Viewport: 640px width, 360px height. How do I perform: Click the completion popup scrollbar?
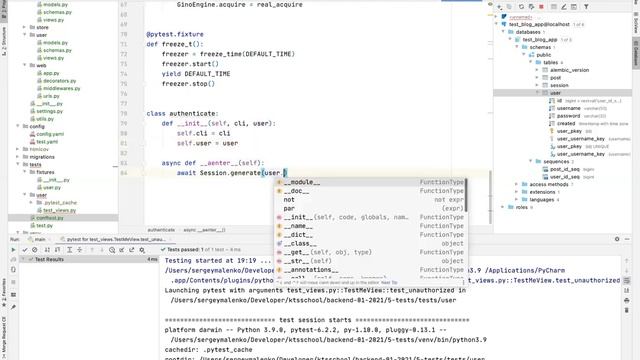click(x=466, y=195)
